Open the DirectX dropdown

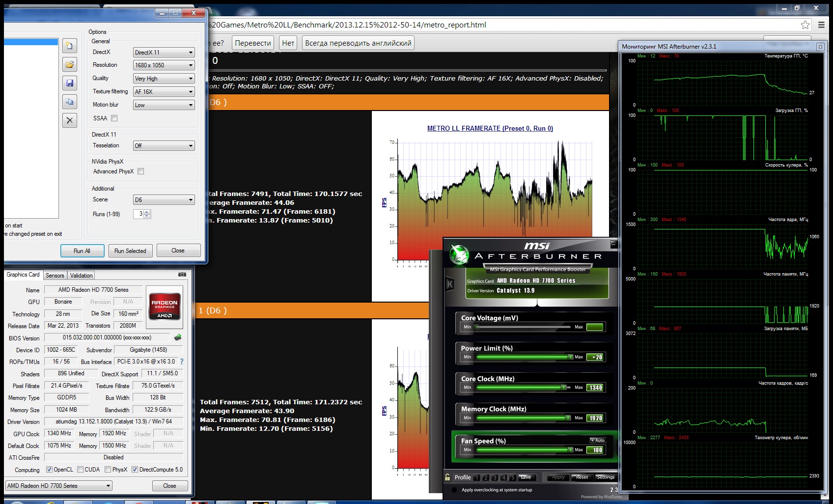tap(164, 53)
